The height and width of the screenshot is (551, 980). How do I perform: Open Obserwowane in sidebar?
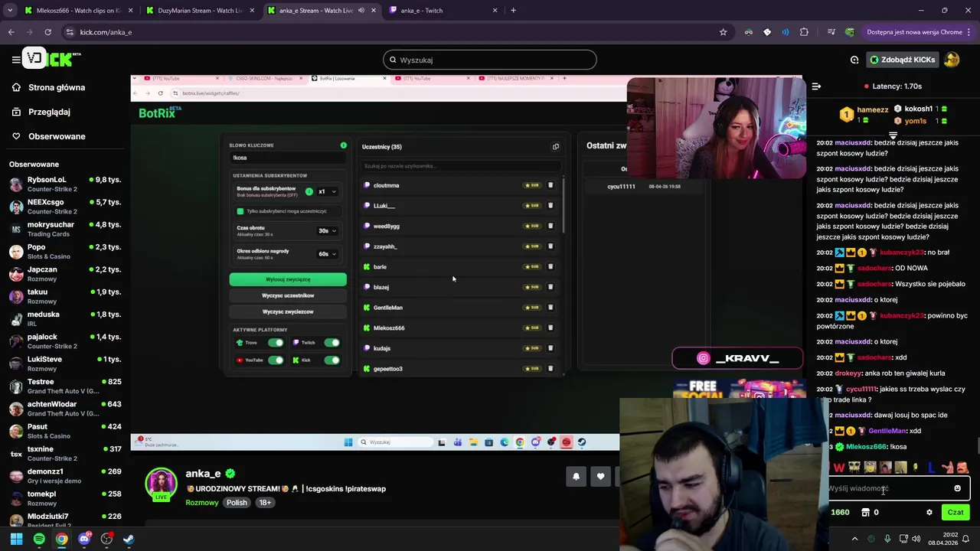pyautogui.click(x=57, y=136)
